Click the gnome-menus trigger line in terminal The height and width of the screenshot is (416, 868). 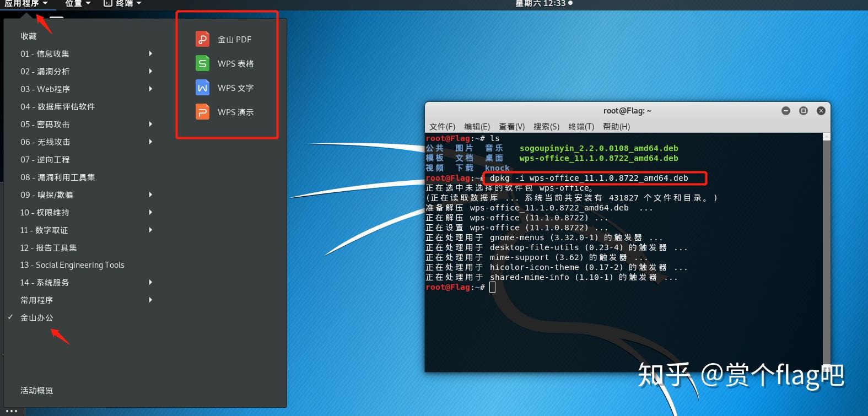[544, 237]
